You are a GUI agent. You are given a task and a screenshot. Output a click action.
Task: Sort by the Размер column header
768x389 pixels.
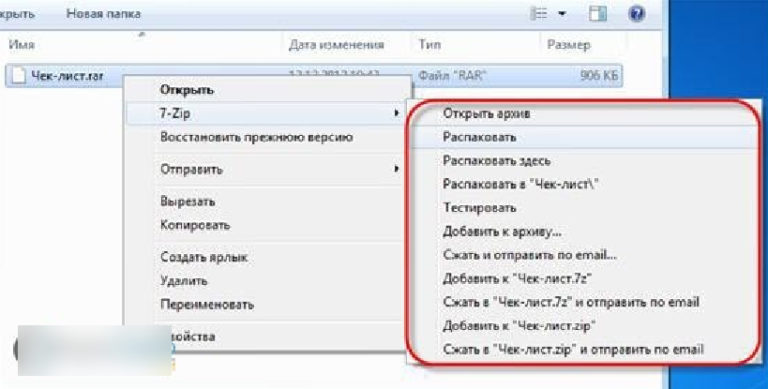click(x=568, y=45)
